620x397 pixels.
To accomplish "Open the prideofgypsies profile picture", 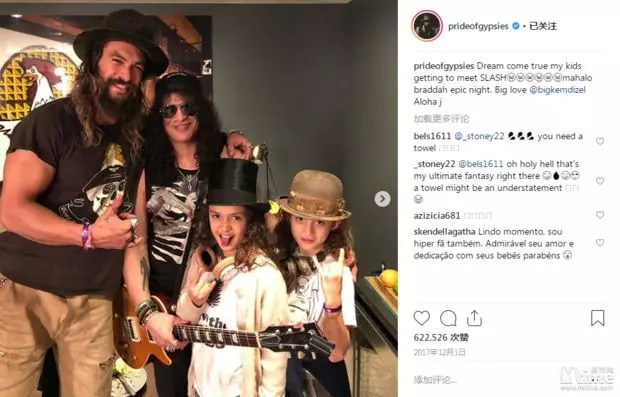I will pos(427,26).
